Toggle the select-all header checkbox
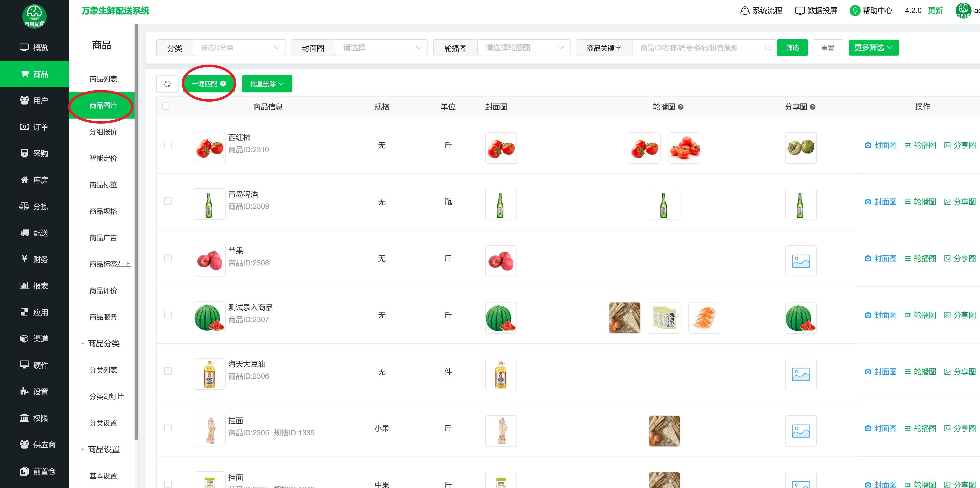Screen dimensions: 980x488 point(166,106)
